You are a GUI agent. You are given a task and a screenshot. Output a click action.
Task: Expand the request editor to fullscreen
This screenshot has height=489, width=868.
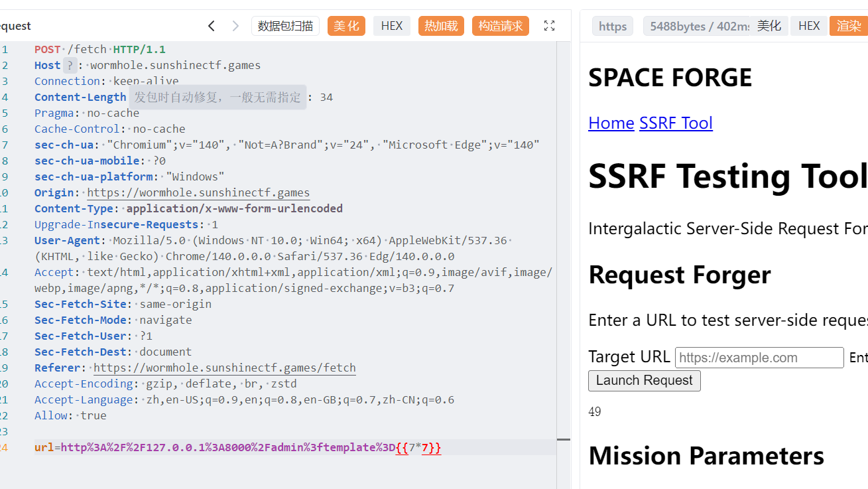[549, 26]
